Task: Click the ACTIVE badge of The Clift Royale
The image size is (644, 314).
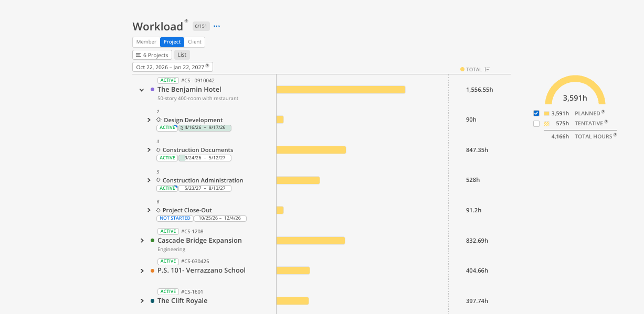Action: click(x=168, y=291)
